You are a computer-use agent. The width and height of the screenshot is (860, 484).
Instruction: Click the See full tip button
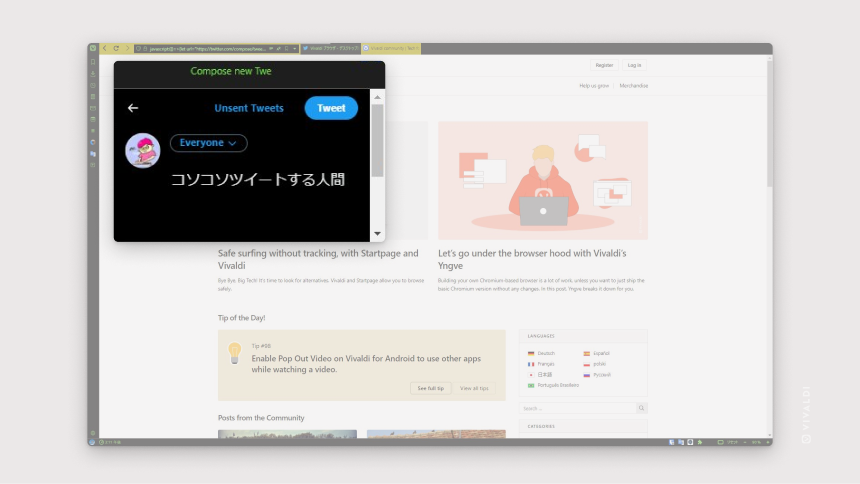431,388
